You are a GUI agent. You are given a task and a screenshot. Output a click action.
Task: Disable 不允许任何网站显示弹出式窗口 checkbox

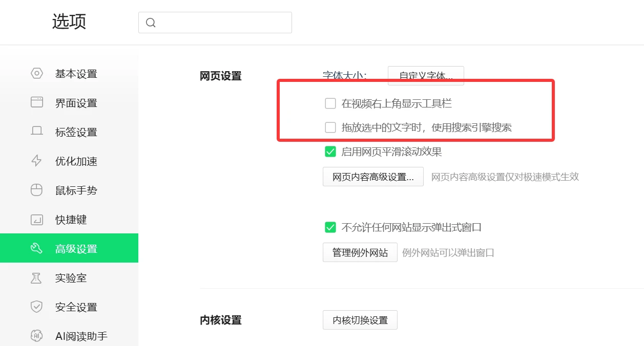tap(330, 227)
